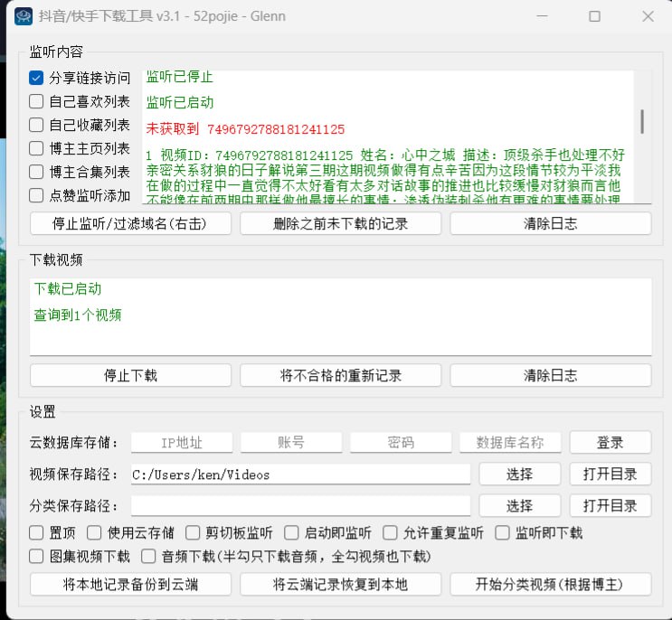Screen dimensions: 672x620
Task: Click the 登录 button
Action: [610, 442]
